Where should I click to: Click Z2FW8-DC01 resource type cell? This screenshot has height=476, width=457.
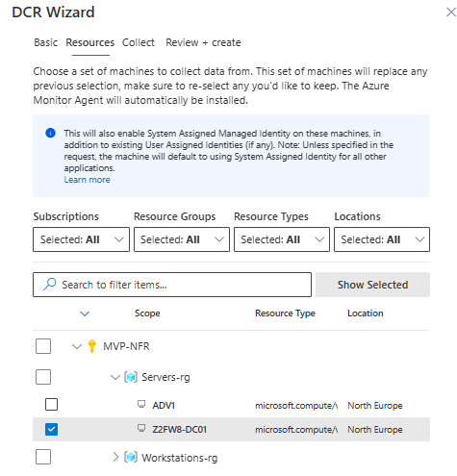296,430
